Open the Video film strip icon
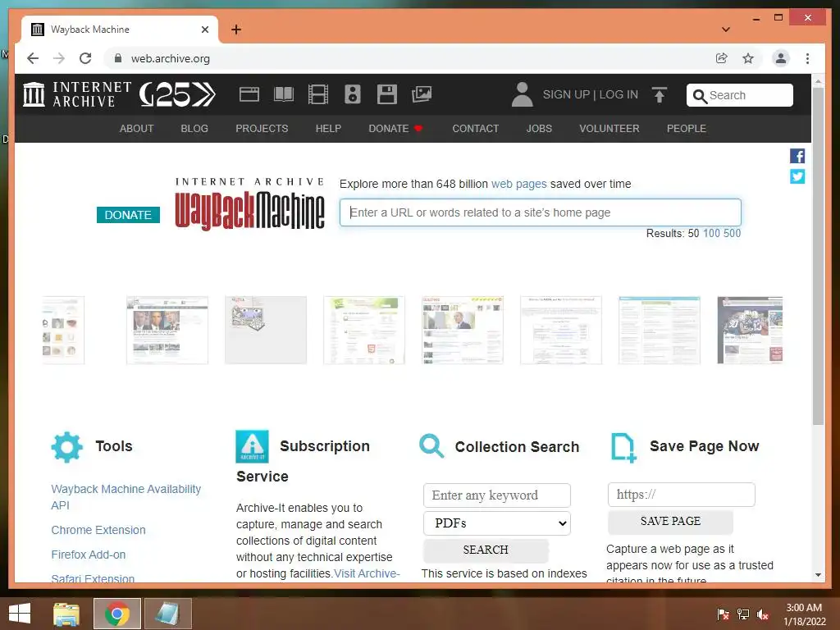 click(x=318, y=94)
